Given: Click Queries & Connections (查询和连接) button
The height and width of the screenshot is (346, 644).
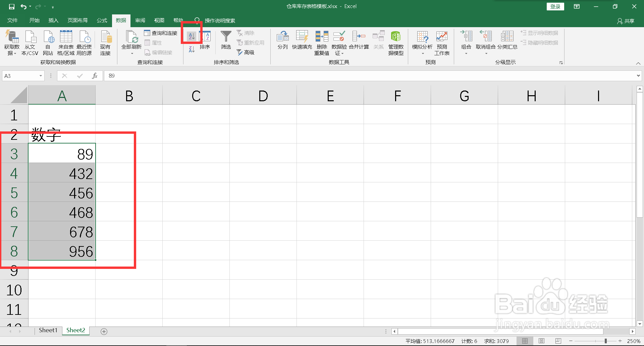Looking at the screenshot, I should [x=161, y=33].
